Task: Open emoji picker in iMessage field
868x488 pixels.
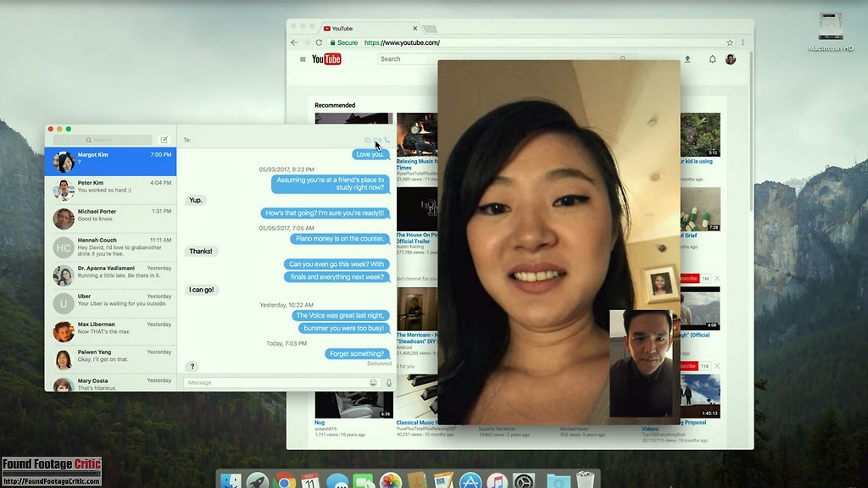Action: (373, 382)
